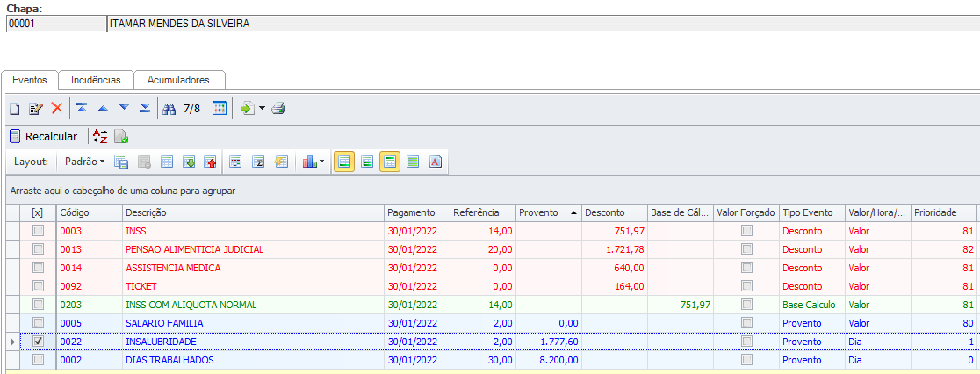Go to the previous record
The image size is (980, 374).
(x=103, y=108)
